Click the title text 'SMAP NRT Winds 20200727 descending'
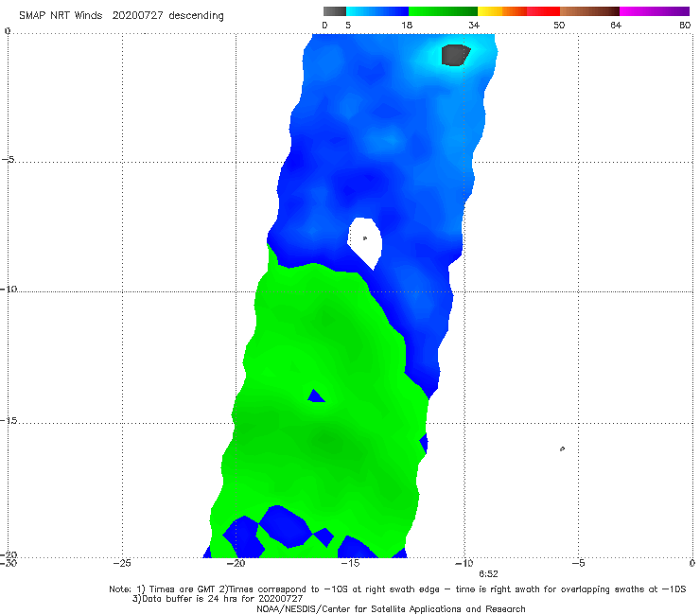The height and width of the screenshot is (615, 700). coord(121,16)
